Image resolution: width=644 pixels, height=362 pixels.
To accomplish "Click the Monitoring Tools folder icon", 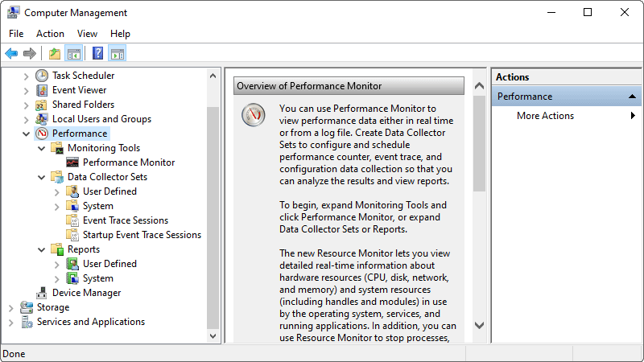I will tap(57, 148).
